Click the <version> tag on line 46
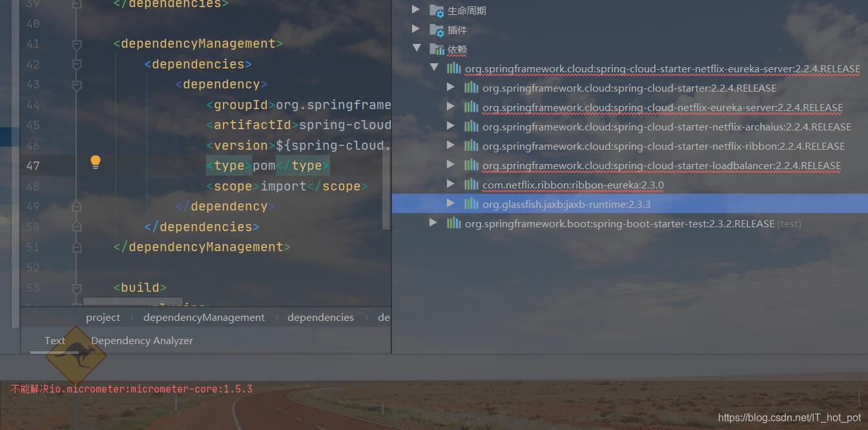Image resolution: width=868 pixels, height=430 pixels. pyautogui.click(x=241, y=145)
